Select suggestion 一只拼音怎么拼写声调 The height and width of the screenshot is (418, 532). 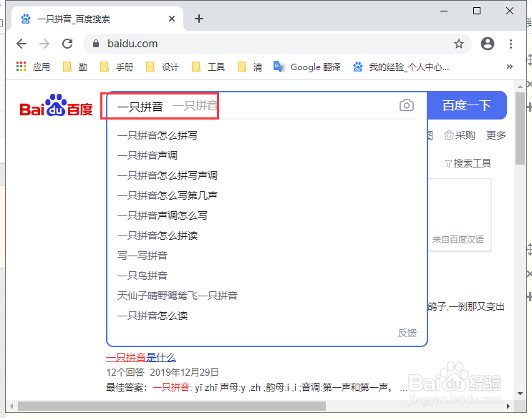pos(266,175)
